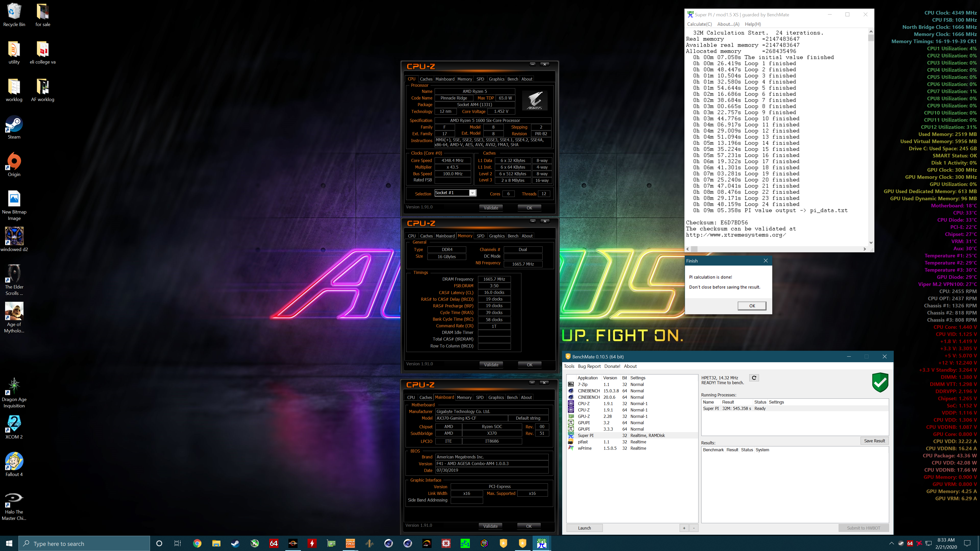Open the Tools menu in BenchMate
The height and width of the screenshot is (551, 980).
pyautogui.click(x=569, y=366)
